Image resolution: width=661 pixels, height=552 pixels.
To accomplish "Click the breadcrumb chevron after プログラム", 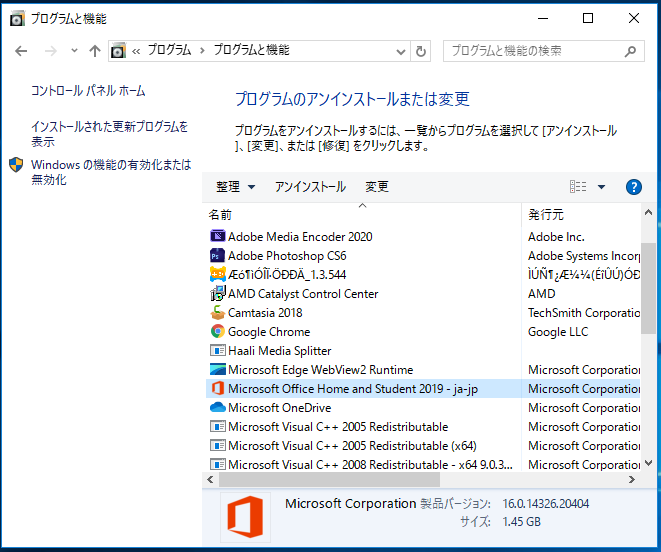I will (202, 51).
